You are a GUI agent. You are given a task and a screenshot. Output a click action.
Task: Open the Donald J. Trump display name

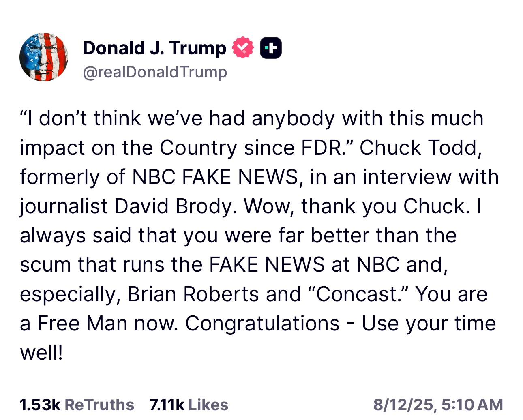click(x=154, y=48)
